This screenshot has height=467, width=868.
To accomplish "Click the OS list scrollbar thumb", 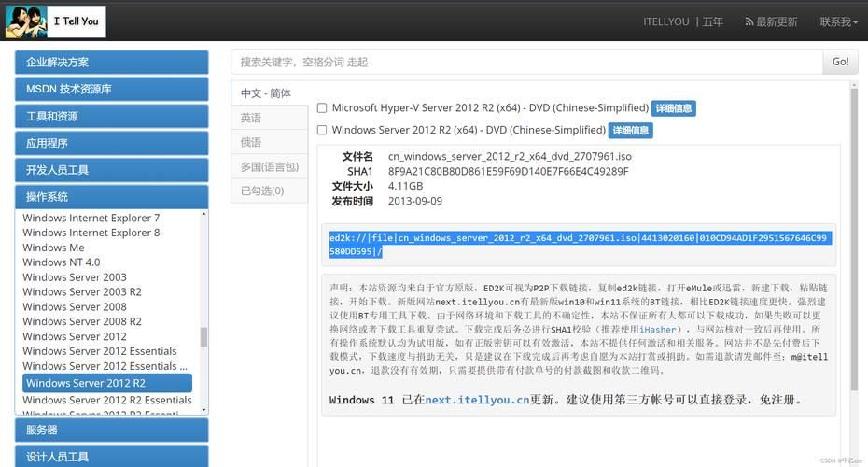I will 203,336.
